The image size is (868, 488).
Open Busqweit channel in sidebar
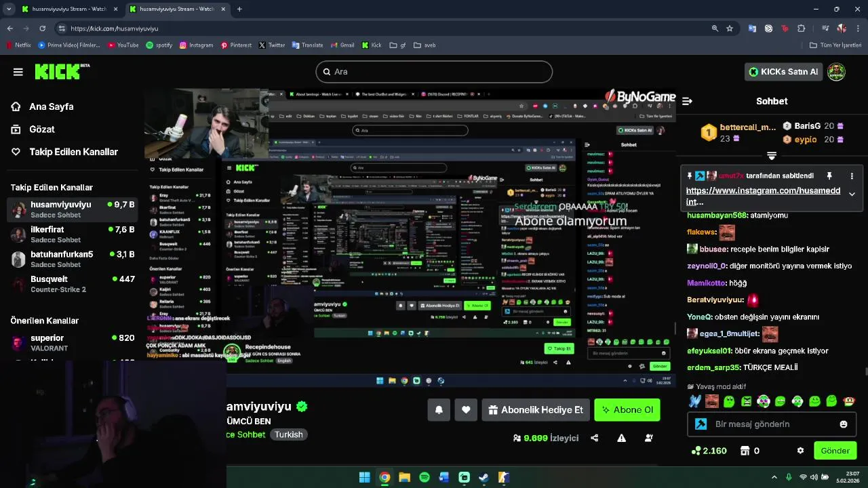click(x=73, y=284)
